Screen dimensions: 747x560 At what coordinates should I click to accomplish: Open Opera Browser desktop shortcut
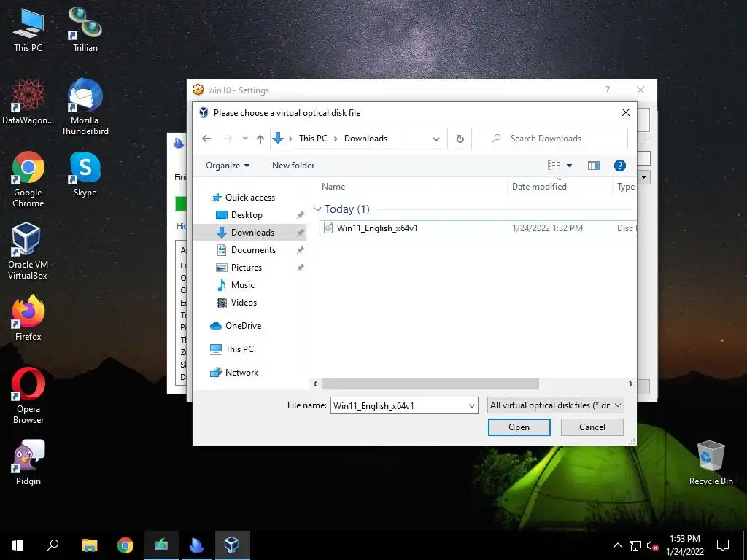[28, 395]
